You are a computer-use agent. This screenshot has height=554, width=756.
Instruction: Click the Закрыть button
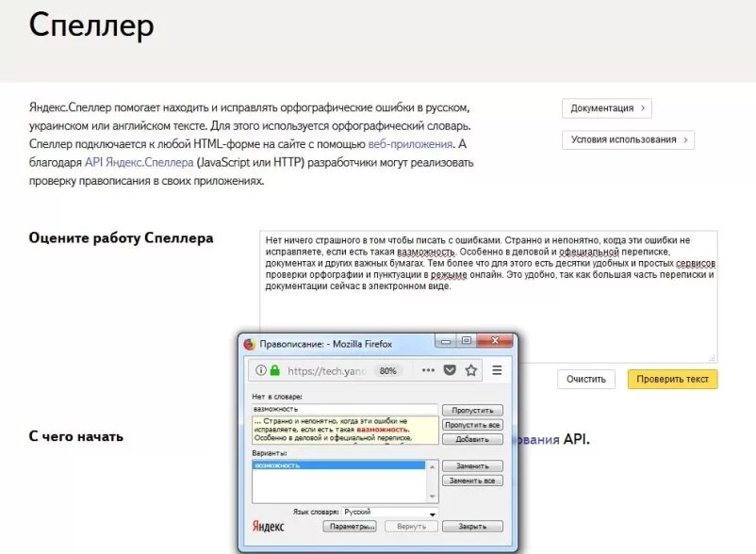point(472,527)
